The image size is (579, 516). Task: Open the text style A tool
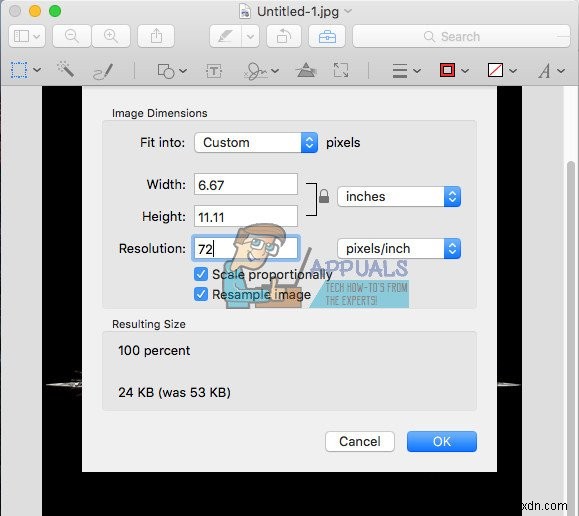coord(544,71)
